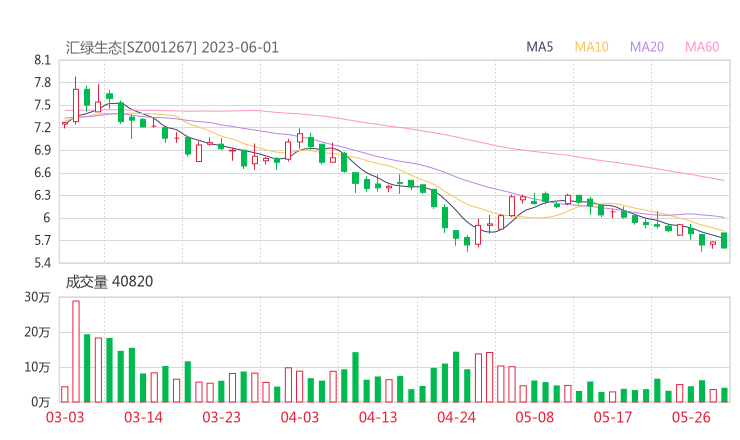Click the MA20 legend label
The height and width of the screenshot is (440, 740).
(x=647, y=47)
